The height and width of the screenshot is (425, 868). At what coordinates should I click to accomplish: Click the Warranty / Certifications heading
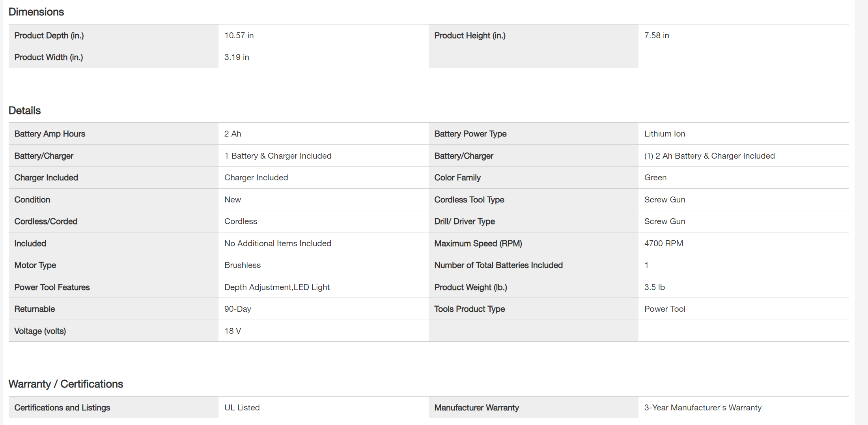click(x=66, y=384)
